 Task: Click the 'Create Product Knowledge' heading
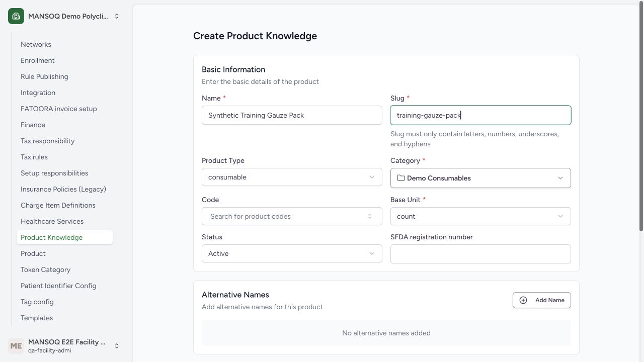pyautogui.click(x=255, y=36)
